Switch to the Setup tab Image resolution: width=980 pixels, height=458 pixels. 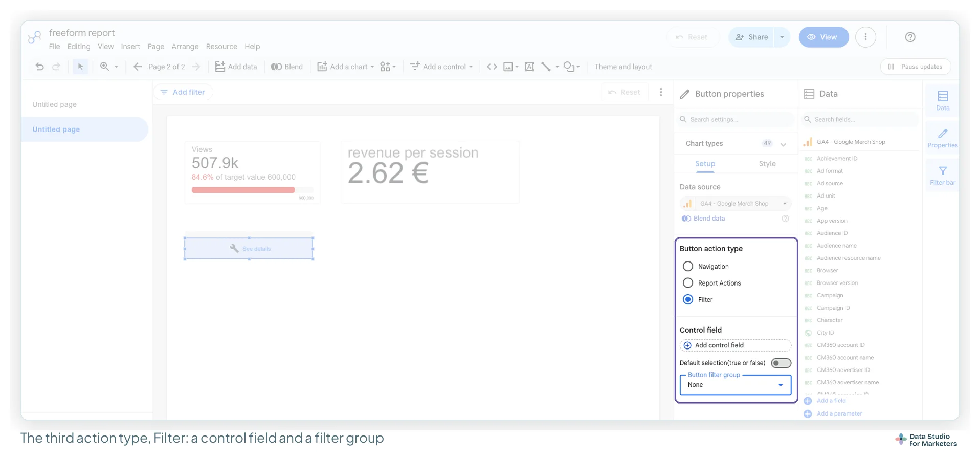tap(705, 164)
